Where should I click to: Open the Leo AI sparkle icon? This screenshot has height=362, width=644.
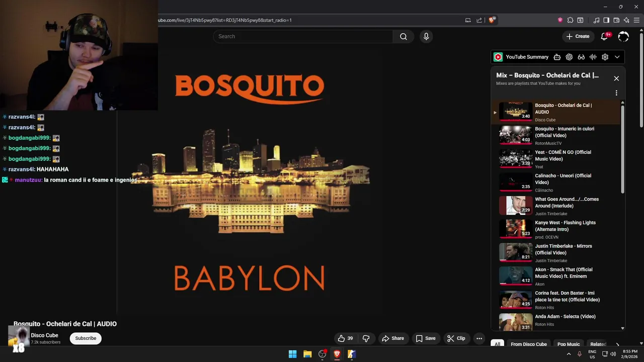(626, 20)
